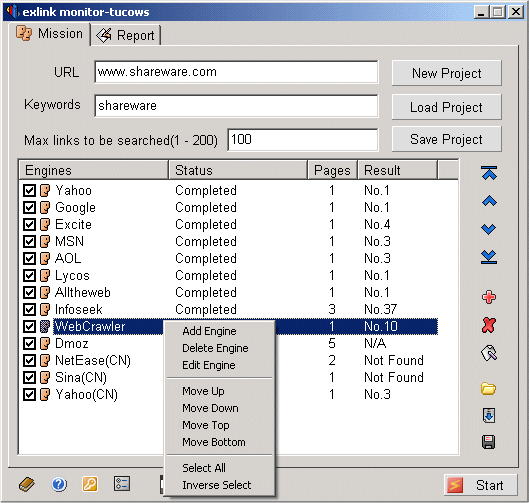The width and height of the screenshot is (529, 503).
Task: Click the Alltheweb Completed status
Action: tap(206, 292)
